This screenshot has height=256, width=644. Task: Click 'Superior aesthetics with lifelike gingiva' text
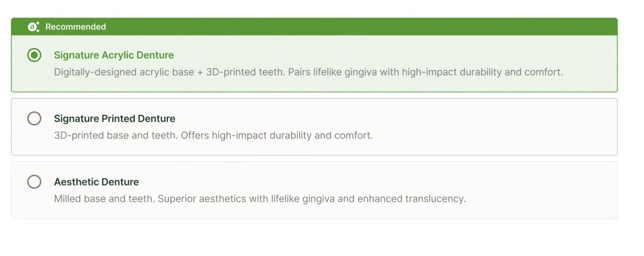[248, 199]
